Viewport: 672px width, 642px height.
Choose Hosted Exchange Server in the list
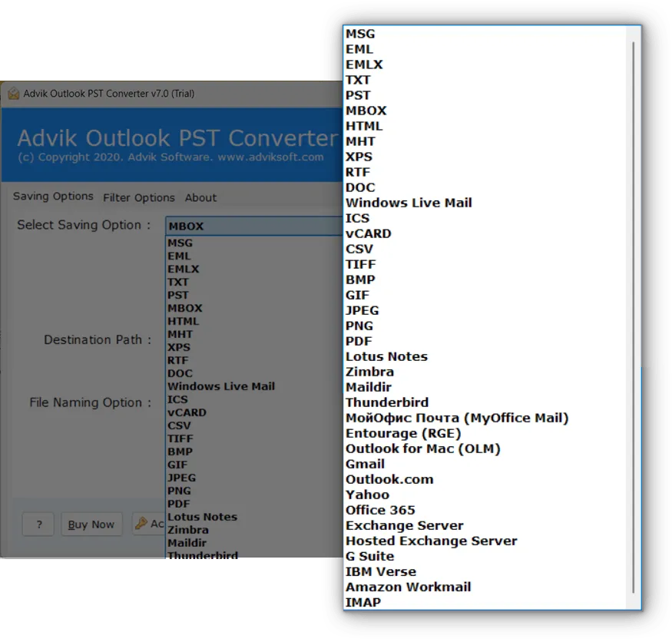coord(431,541)
